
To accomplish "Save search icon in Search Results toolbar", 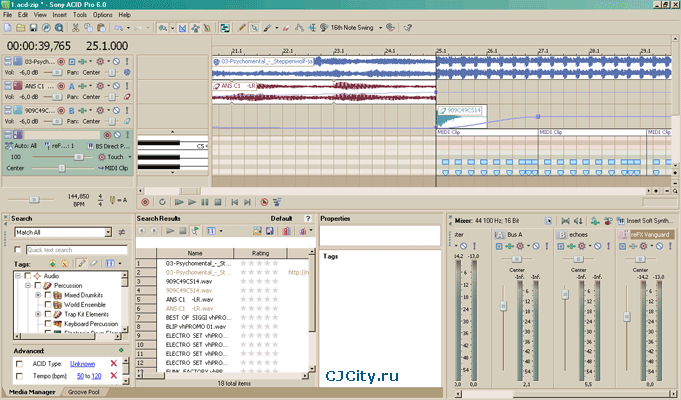I will coord(270,231).
